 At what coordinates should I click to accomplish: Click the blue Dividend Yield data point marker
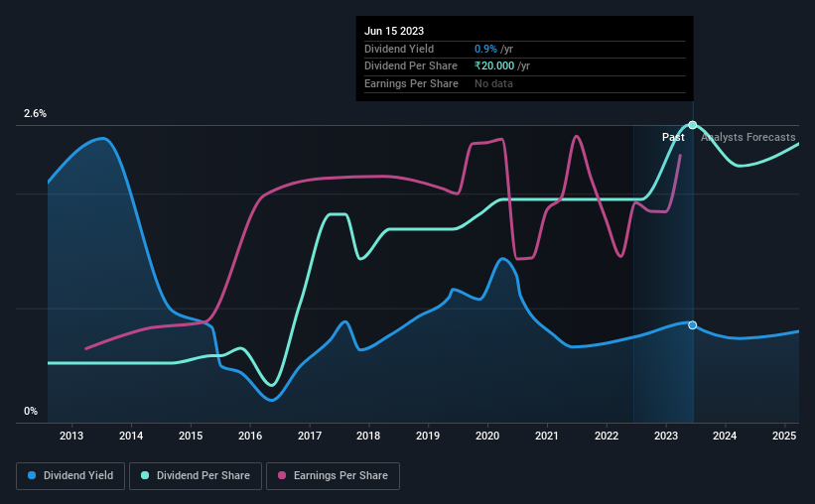[x=692, y=325]
